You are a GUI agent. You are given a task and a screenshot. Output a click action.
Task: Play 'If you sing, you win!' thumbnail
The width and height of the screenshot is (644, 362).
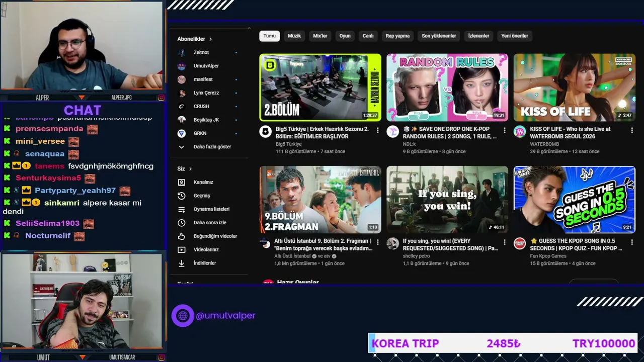(x=447, y=200)
